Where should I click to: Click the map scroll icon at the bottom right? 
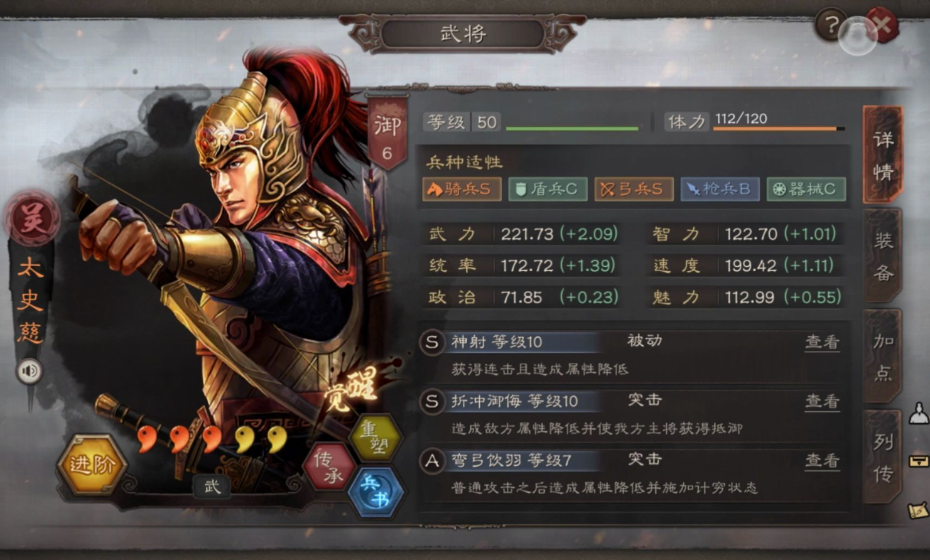pyautogui.click(x=918, y=510)
